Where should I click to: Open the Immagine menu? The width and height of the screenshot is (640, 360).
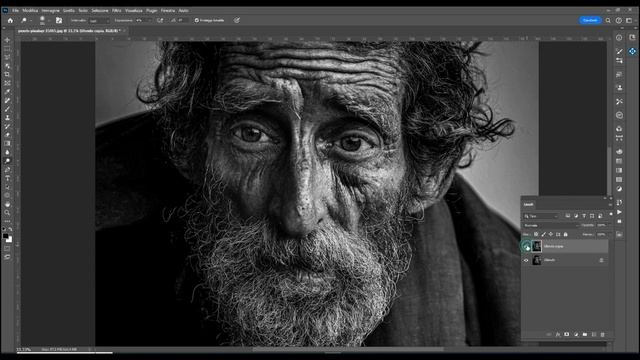(51, 10)
